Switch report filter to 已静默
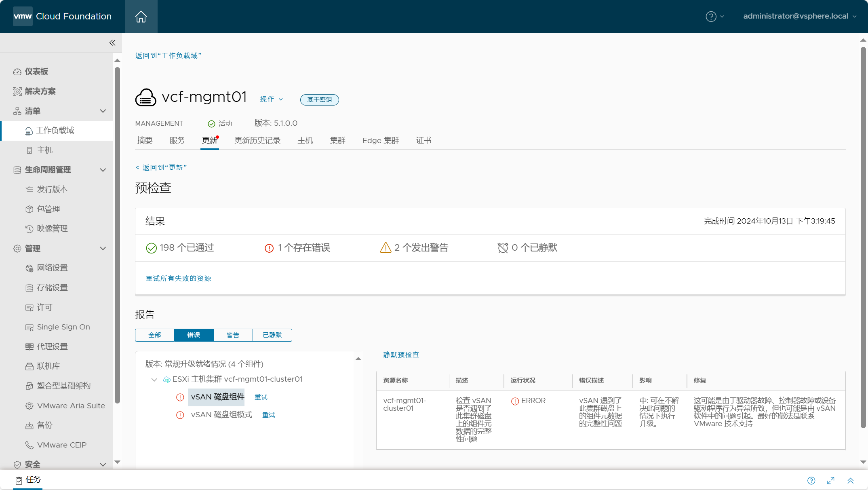 point(272,335)
